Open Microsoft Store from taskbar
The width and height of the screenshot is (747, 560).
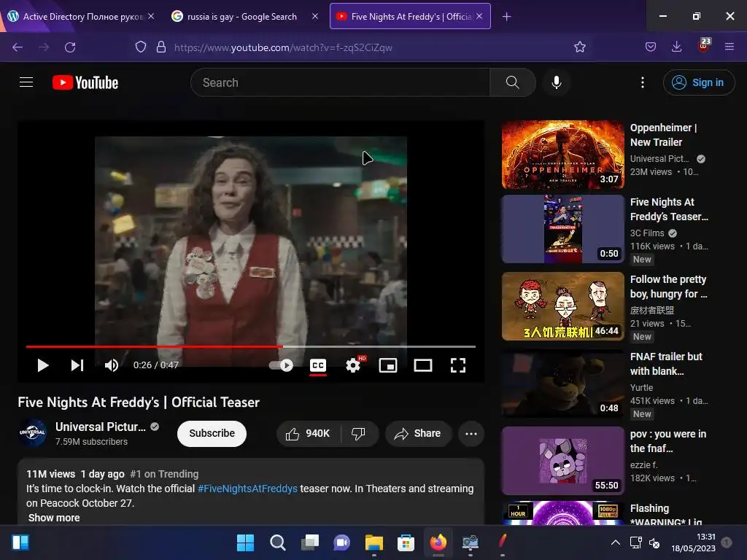406,542
